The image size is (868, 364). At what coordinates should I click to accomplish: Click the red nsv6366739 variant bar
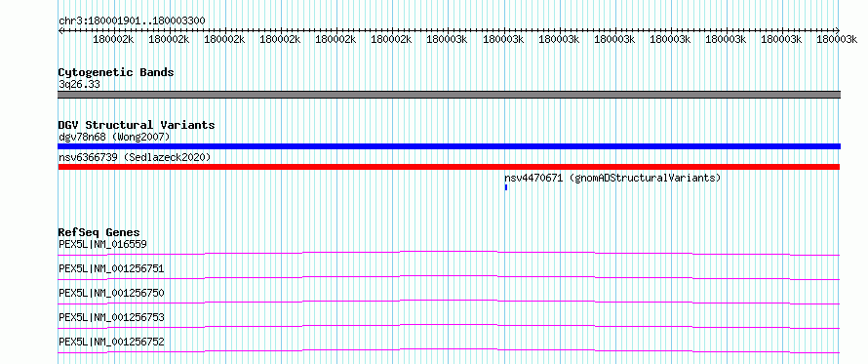tap(449, 167)
